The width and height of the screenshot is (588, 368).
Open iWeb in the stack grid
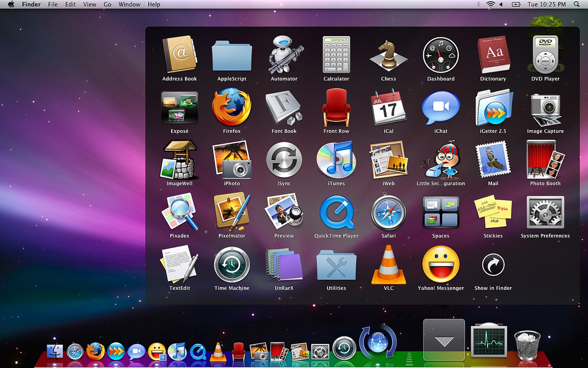[389, 160]
